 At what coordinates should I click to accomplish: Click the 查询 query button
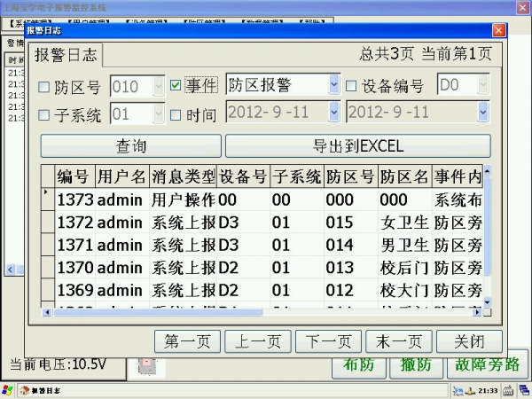tap(130, 146)
